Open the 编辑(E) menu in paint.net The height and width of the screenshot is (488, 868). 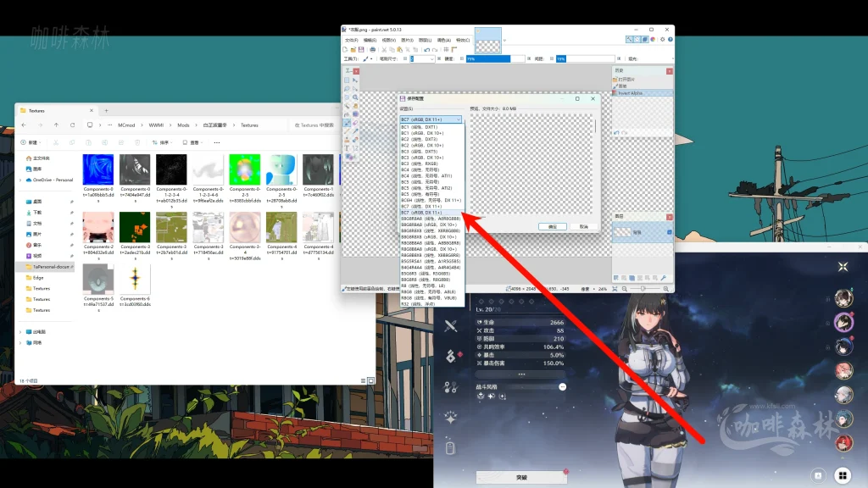point(370,40)
